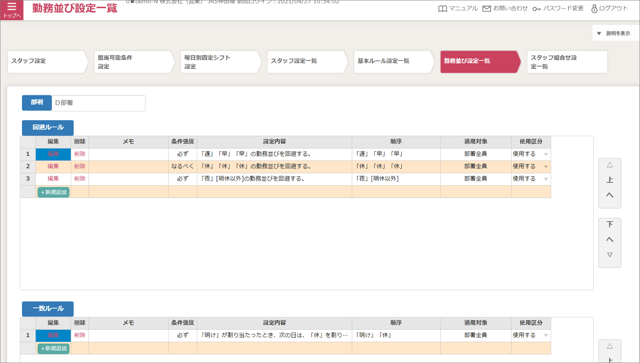The height and width of the screenshot is (363, 640).
Task: Select 一致ルール cell 「明け」が割り当たったとき
Action: coord(274,335)
